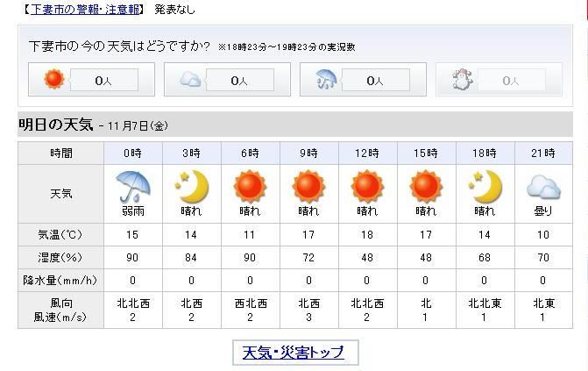Click the 9時 sun forecast icon
588x371 pixels.
tap(308, 186)
